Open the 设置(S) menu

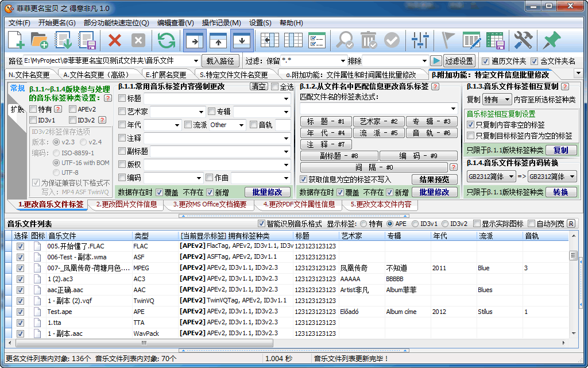(x=260, y=23)
